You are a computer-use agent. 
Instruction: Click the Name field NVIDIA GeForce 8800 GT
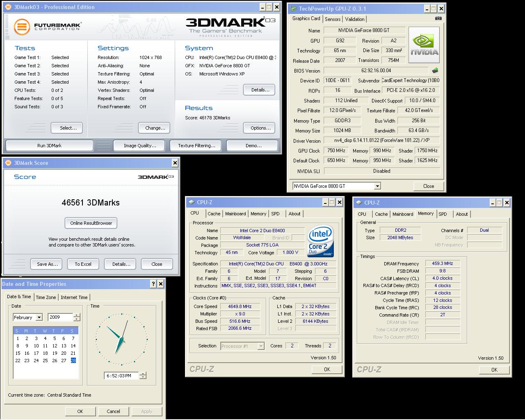pyautogui.click(x=364, y=30)
